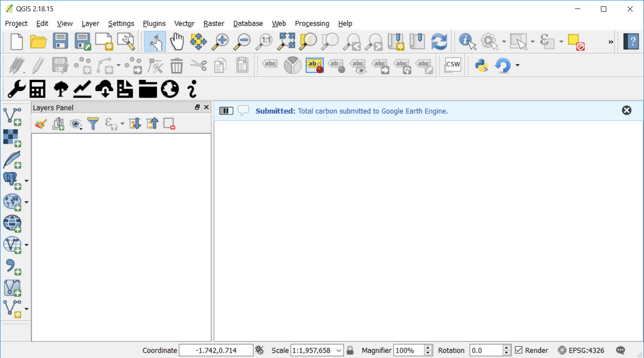Open the Raster menu

pos(214,23)
